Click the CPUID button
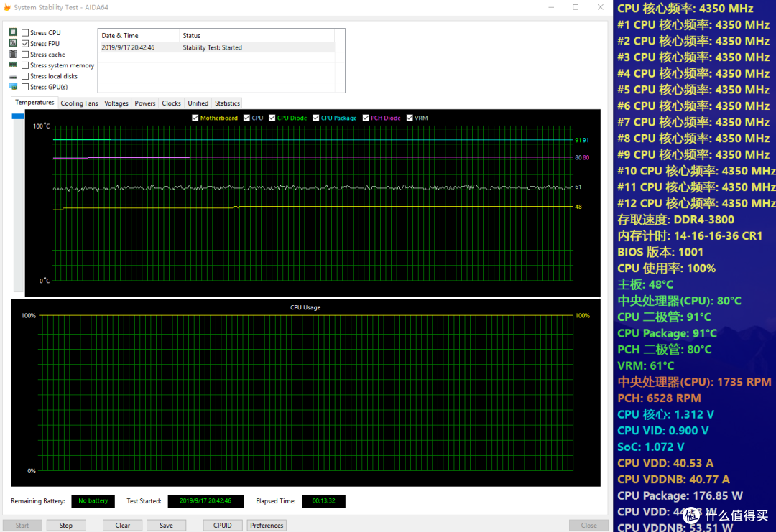The height and width of the screenshot is (532, 776). 222,525
